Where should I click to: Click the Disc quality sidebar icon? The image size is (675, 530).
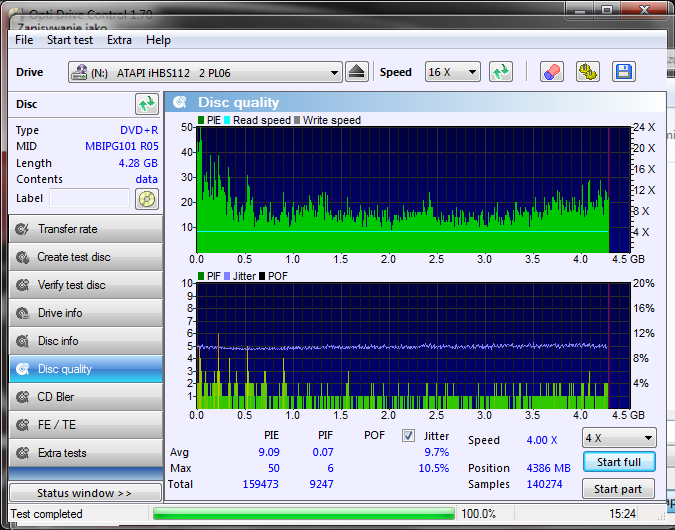pyautogui.click(x=22, y=369)
